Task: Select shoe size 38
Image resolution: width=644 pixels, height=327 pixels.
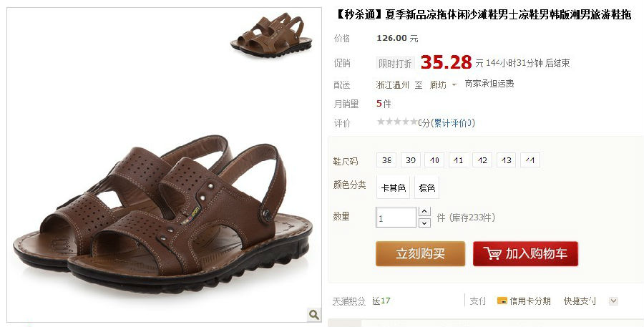Action: 386,160
